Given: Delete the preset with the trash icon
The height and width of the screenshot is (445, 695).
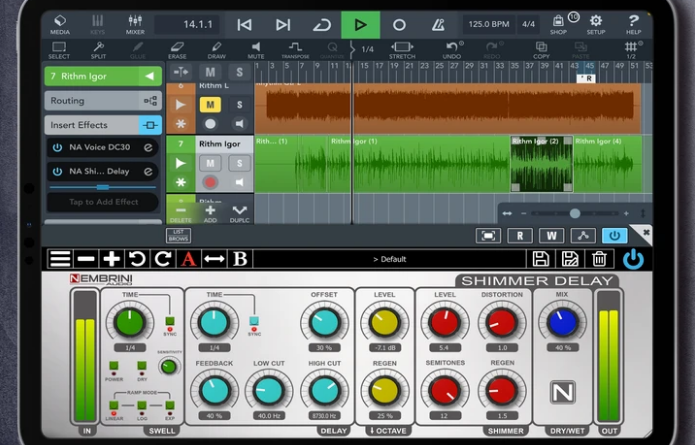Looking at the screenshot, I should [599, 259].
